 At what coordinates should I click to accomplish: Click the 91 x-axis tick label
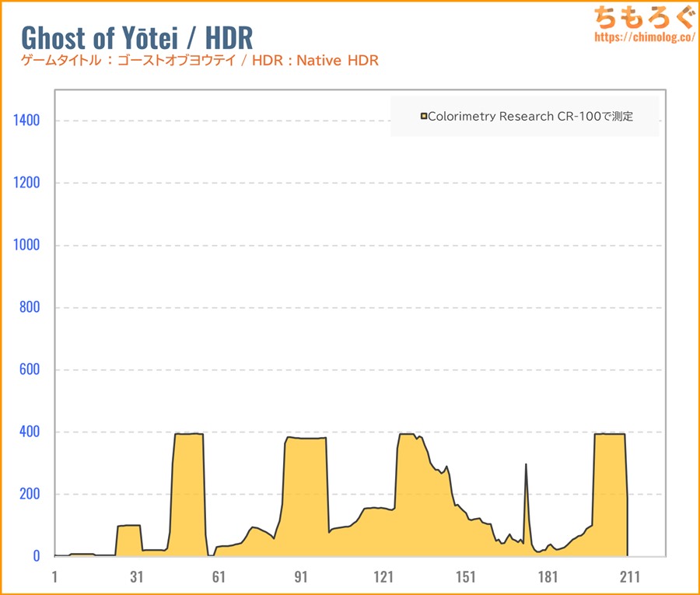[x=301, y=576]
